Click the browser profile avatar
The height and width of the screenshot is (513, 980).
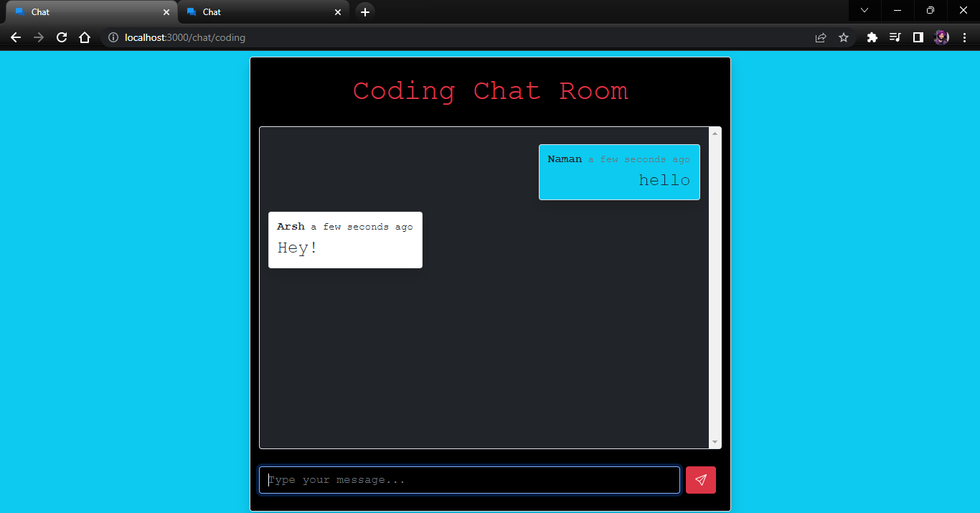point(941,37)
